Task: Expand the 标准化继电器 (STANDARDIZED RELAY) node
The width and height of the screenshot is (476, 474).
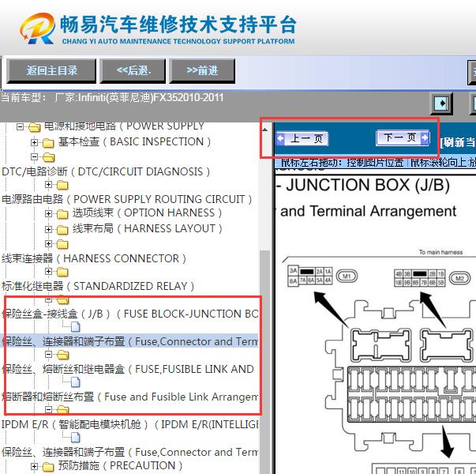Action: tap(48, 271)
